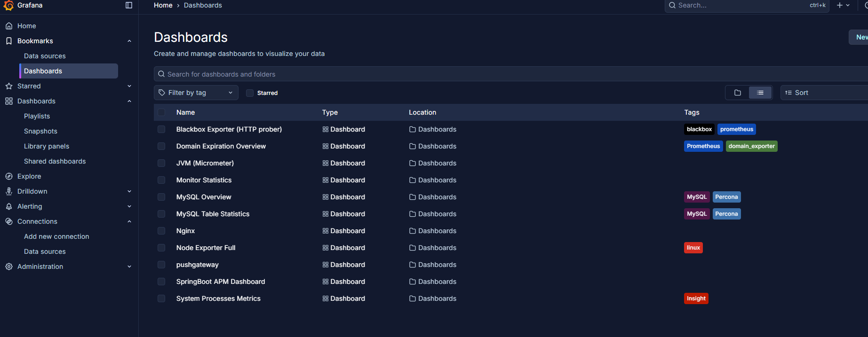The width and height of the screenshot is (868, 337).
Task: Click the Dashboards grid icon in sidebar
Action: pyautogui.click(x=9, y=101)
